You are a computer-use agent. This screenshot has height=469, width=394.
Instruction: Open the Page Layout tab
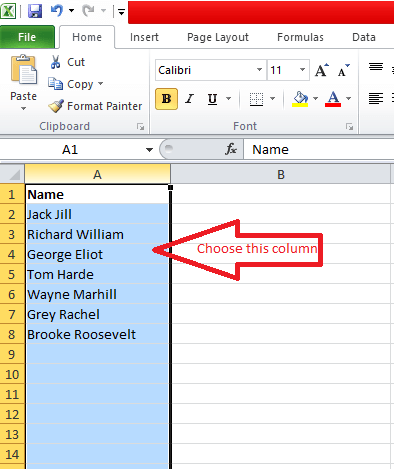pyautogui.click(x=218, y=37)
